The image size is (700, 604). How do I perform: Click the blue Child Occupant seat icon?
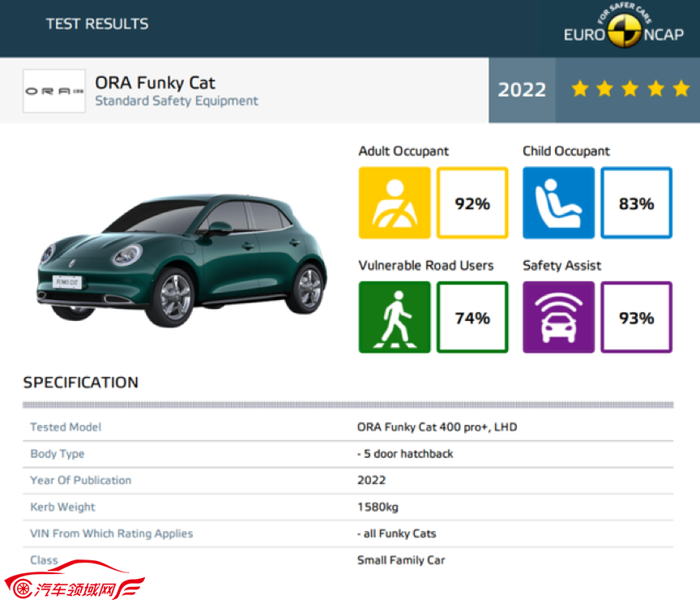point(558,203)
